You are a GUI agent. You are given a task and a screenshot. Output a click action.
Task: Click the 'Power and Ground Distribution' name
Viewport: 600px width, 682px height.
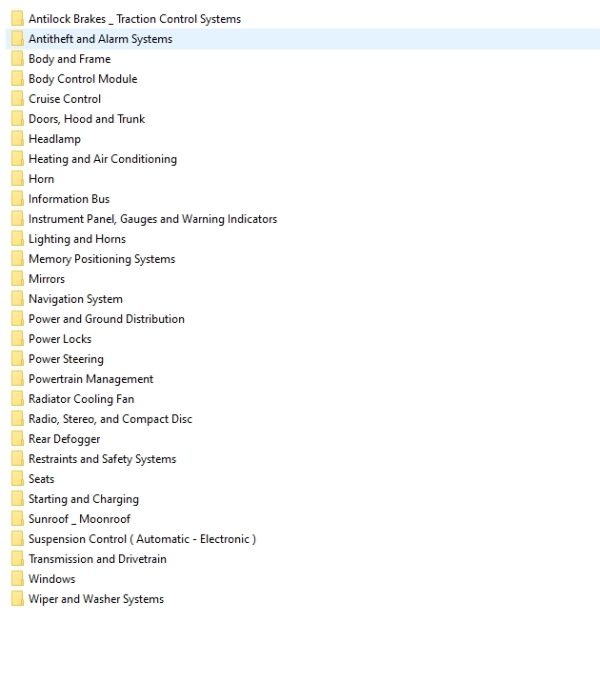[107, 319]
